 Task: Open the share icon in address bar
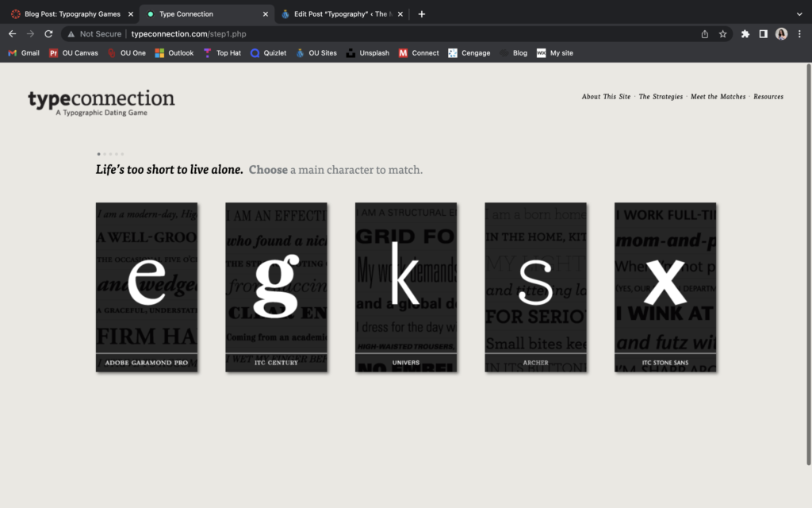tap(705, 34)
